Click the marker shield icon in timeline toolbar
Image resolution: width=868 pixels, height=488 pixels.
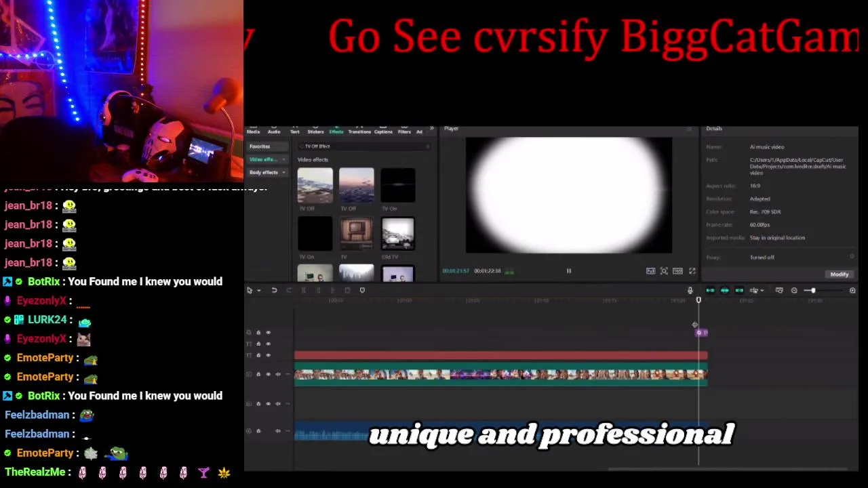click(x=362, y=291)
